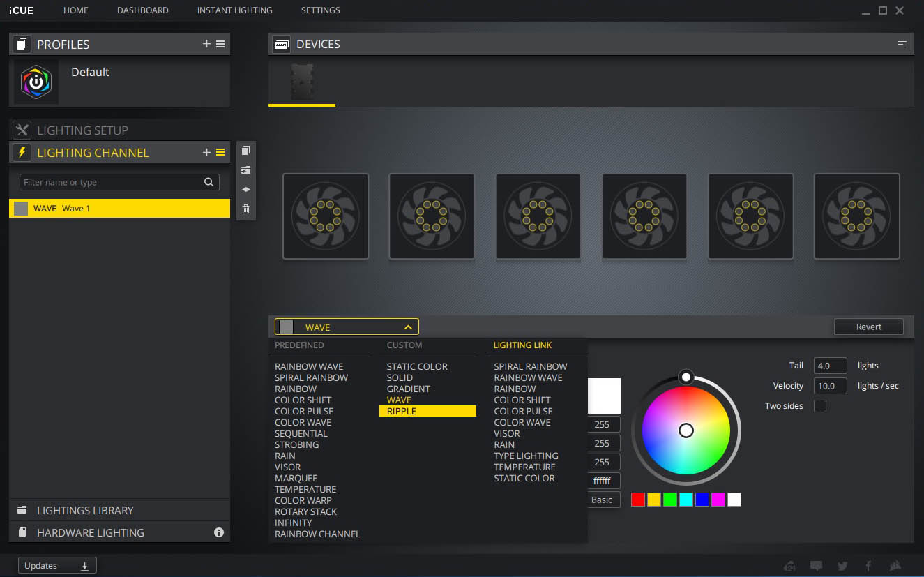Collapse the WAVE lighting type dropdown

coord(347,327)
